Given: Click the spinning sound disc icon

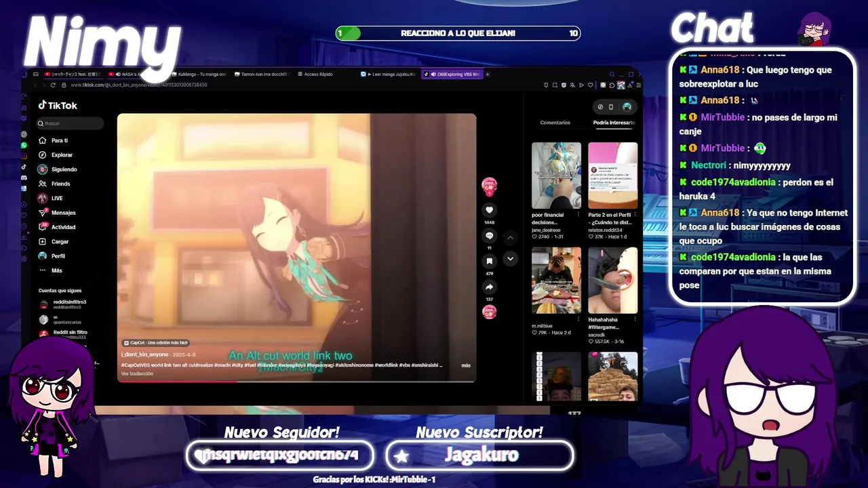Looking at the screenshot, I should [x=490, y=312].
